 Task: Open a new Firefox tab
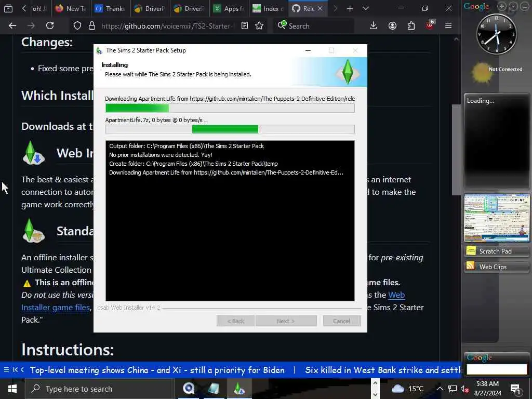point(350,8)
